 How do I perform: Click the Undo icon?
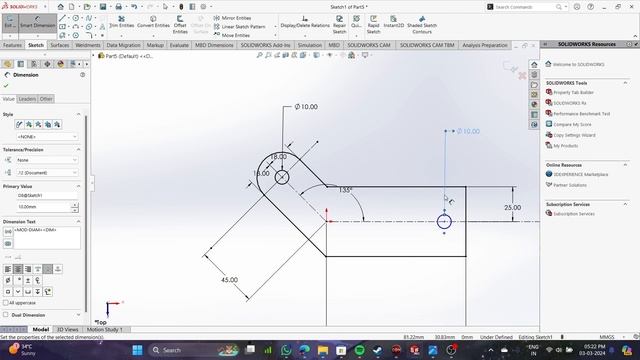click(x=134, y=7)
